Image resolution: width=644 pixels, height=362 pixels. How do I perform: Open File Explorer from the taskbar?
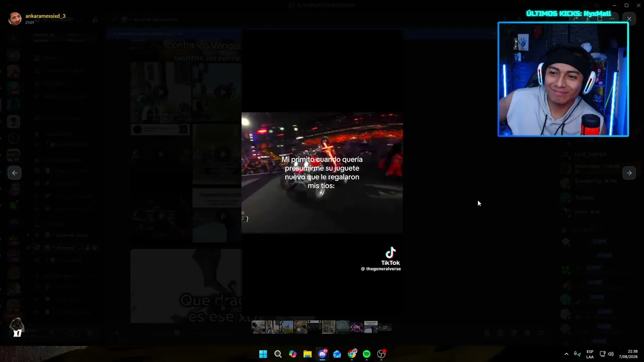point(307,354)
